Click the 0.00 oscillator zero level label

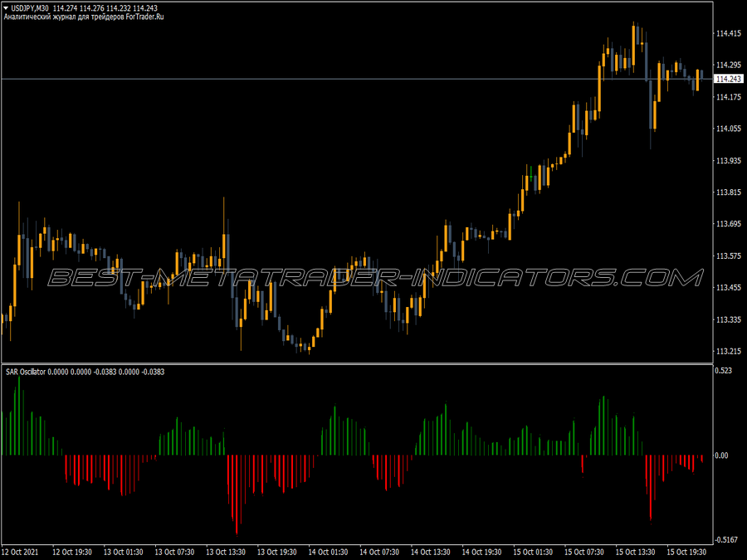[x=722, y=455]
